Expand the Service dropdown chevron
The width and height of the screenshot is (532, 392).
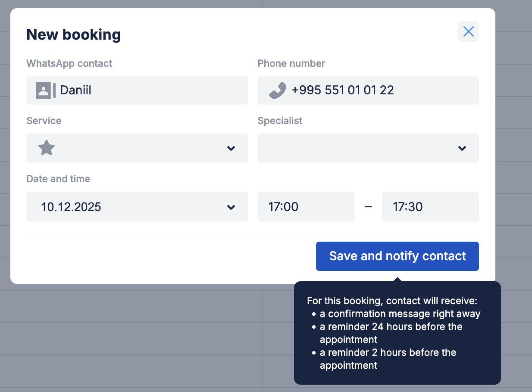tap(231, 148)
